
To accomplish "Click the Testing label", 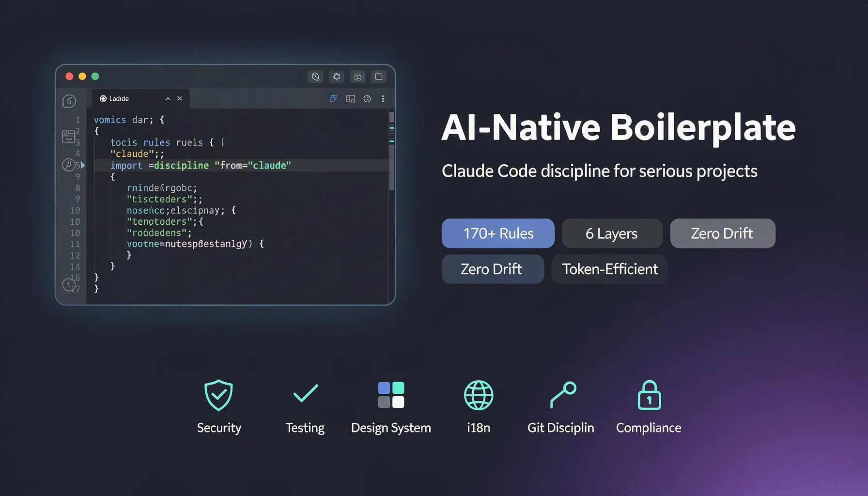I will pos(305,428).
